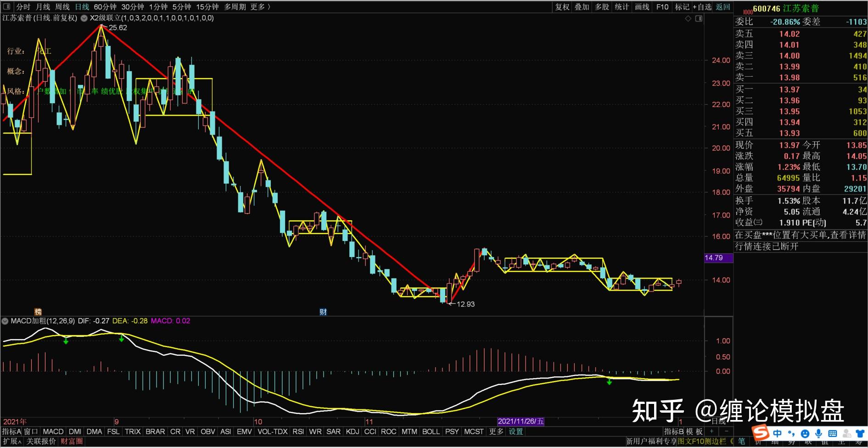Image resolution: width=868 pixels, height=448 pixels.
Task: Select the 日线 daily chart tab
Action: [82, 7]
